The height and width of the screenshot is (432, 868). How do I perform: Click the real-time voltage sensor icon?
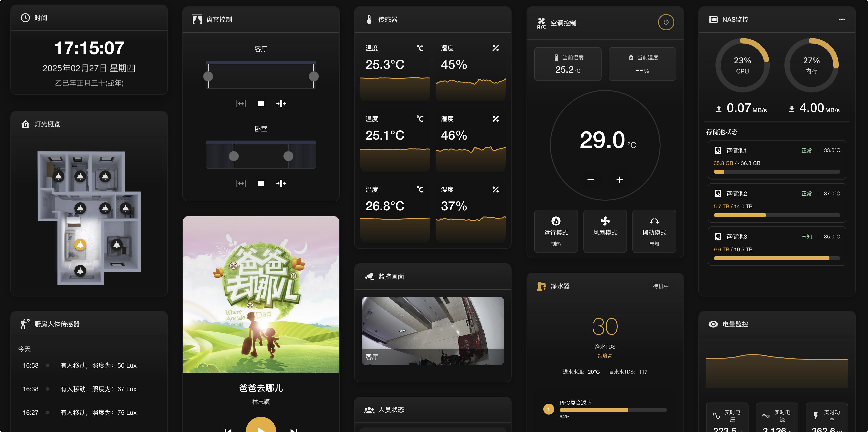click(716, 416)
